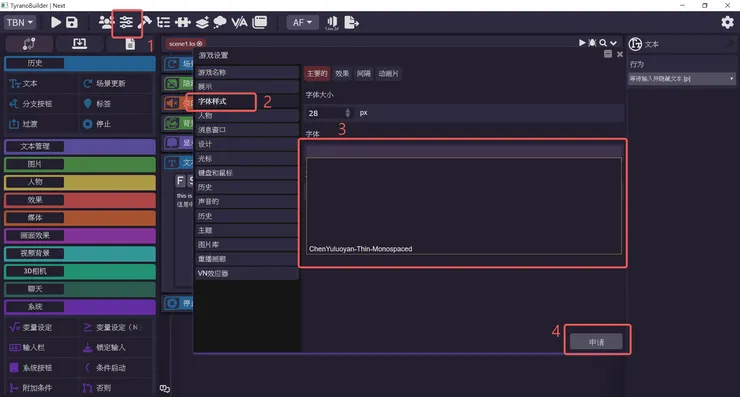Open the gear preferences icon top right

(727, 22)
